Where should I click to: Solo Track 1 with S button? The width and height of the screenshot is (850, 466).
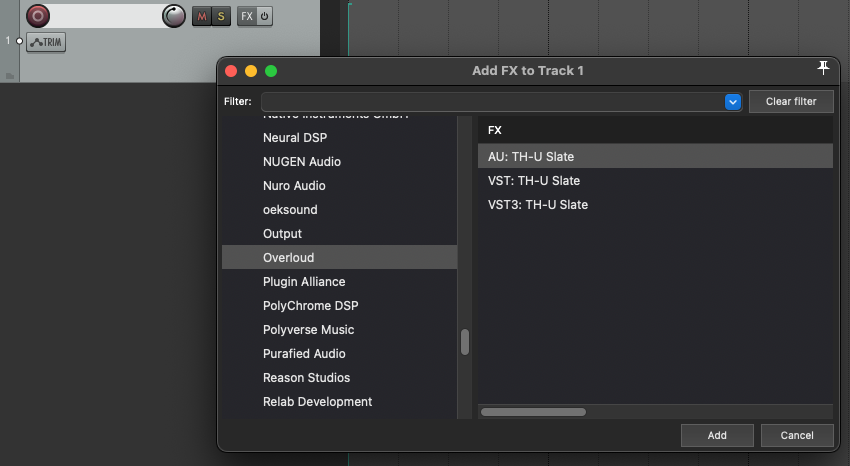[x=221, y=16]
